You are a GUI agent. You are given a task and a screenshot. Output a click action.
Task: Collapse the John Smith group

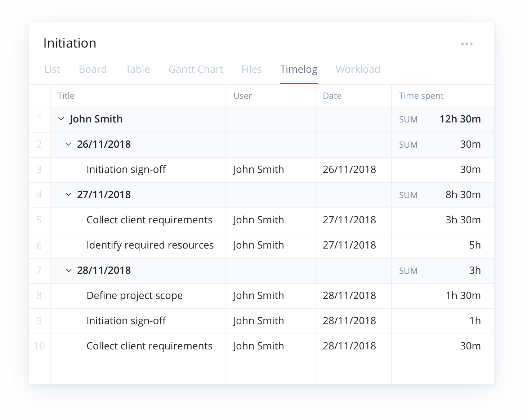pos(61,119)
